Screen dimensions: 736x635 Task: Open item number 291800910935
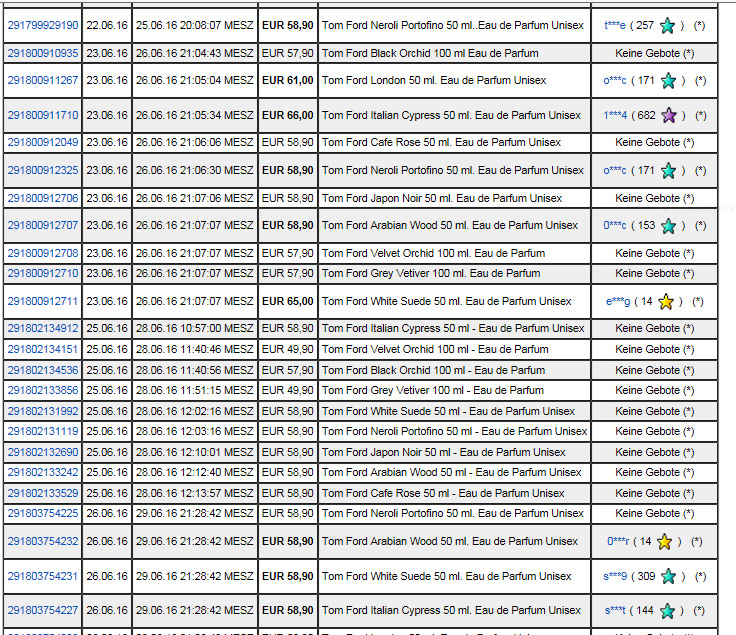43,53
